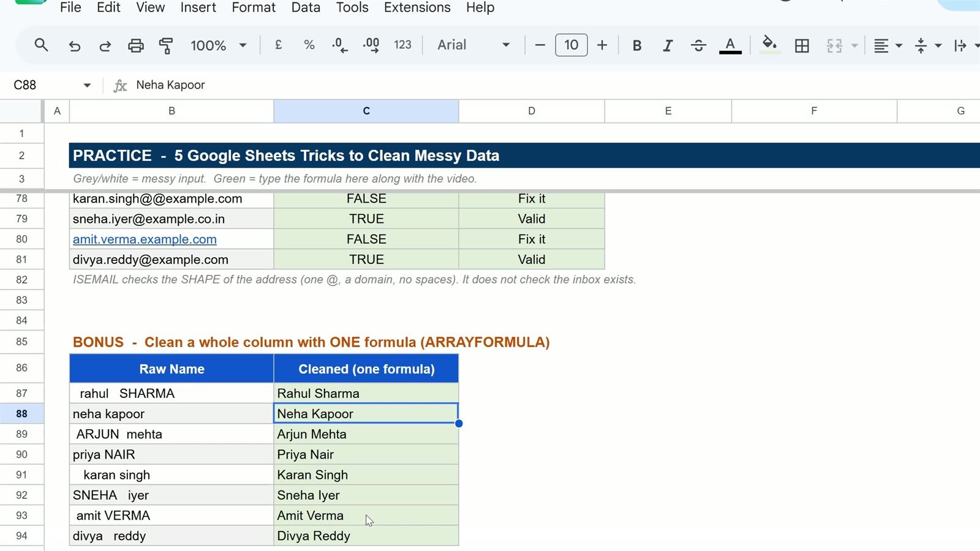Viewport: 980px width, 551px height.
Task: Select the Cleaned (one formula) header cell
Action: (366, 369)
